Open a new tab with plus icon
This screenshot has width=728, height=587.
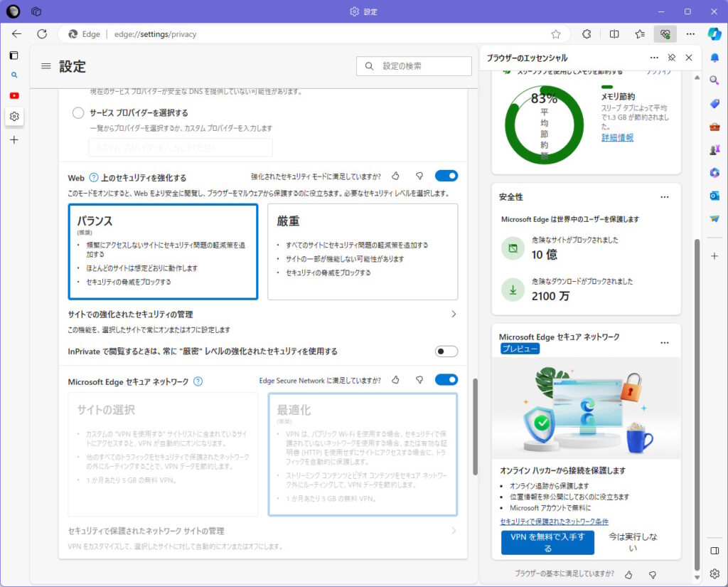[x=14, y=139]
